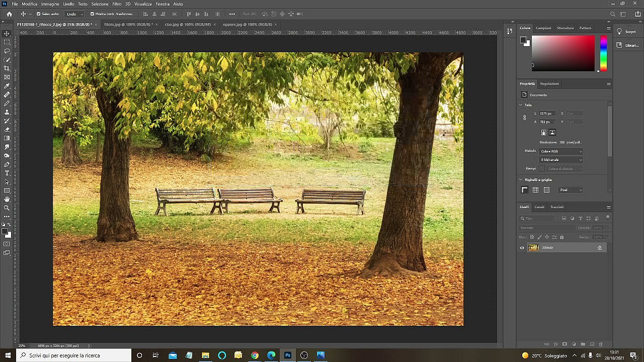Select the Hand tool

pyautogui.click(x=7, y=199)
